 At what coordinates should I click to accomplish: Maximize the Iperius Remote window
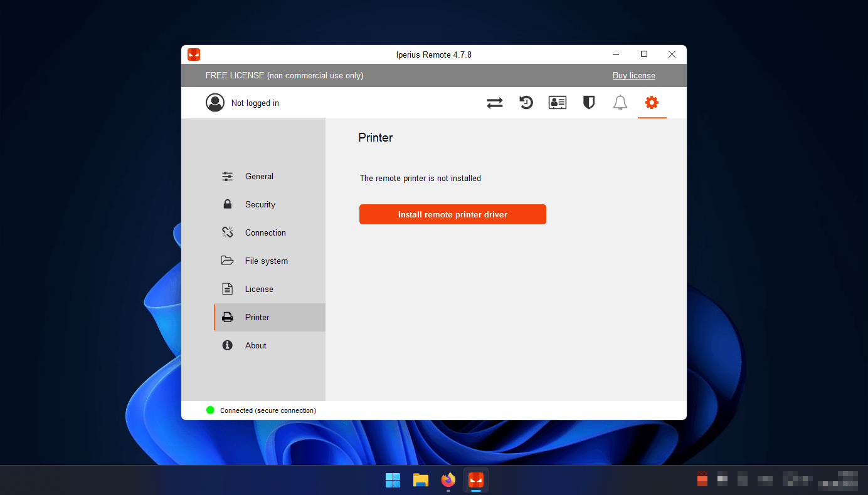click(644, 55)
